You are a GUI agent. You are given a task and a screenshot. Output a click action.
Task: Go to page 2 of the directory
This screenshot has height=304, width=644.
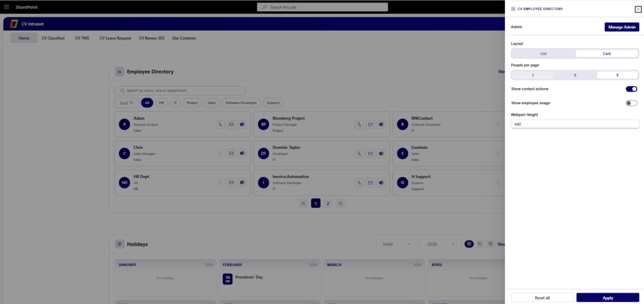point(328,203)
